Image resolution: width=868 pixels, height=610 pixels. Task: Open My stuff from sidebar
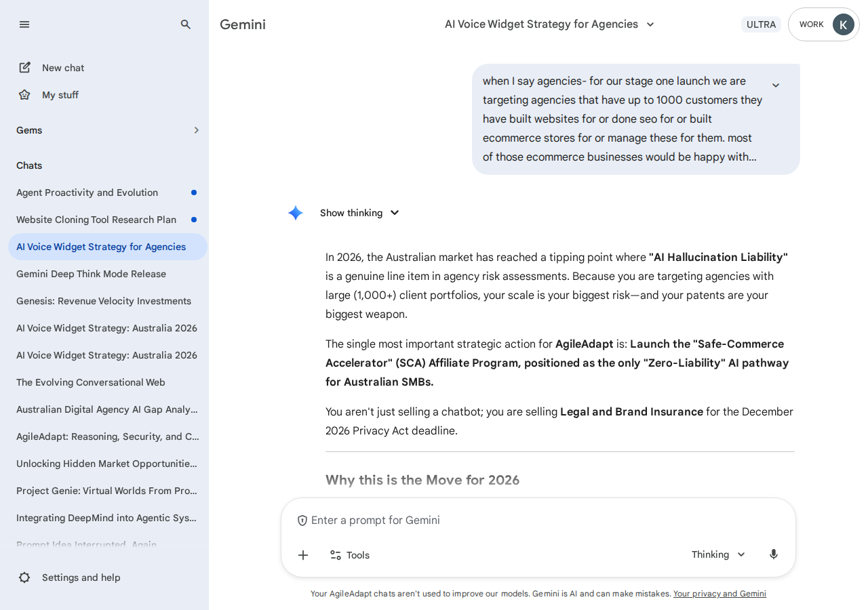point(60,95)
